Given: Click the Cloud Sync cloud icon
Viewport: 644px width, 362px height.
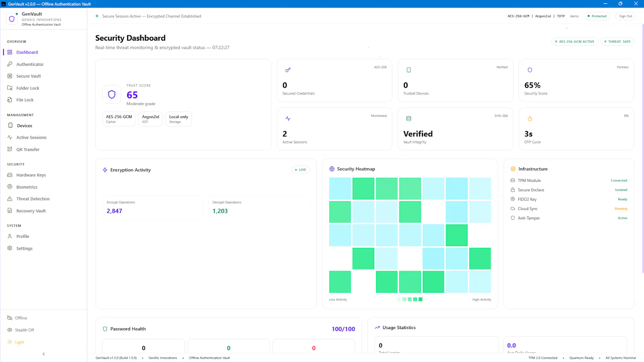Looking at the screenshot, I should (513, 209).
